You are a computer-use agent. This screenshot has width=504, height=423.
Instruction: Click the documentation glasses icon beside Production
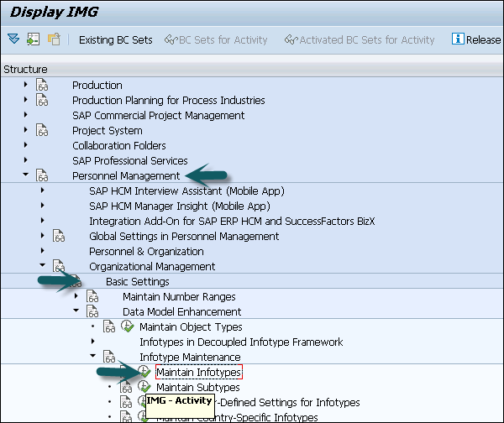43,85
